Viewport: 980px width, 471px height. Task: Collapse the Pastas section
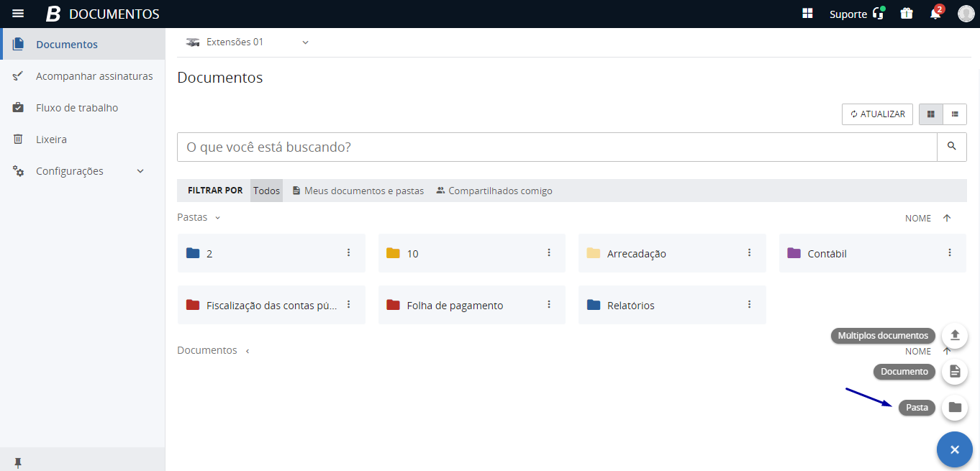[x=217, y=218]
